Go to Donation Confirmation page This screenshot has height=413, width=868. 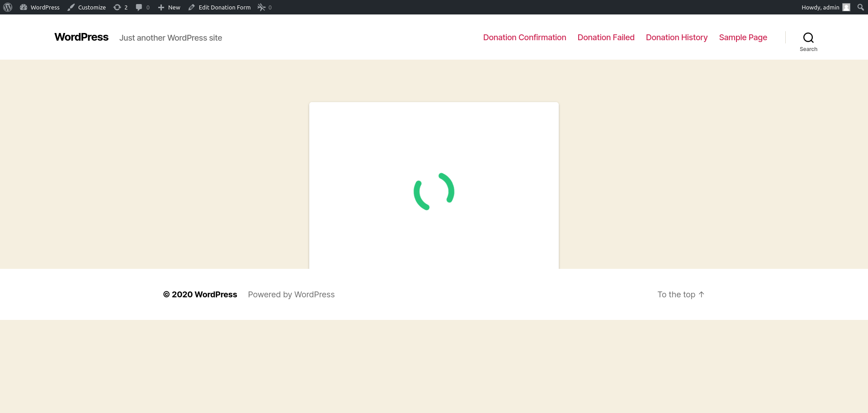[x=524, y=38]
